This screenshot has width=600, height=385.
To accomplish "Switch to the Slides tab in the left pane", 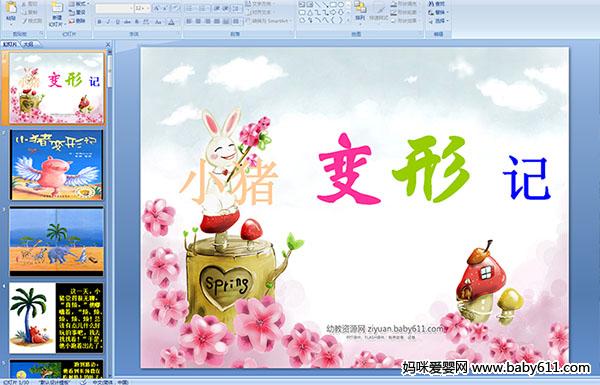I will point(10,44).
